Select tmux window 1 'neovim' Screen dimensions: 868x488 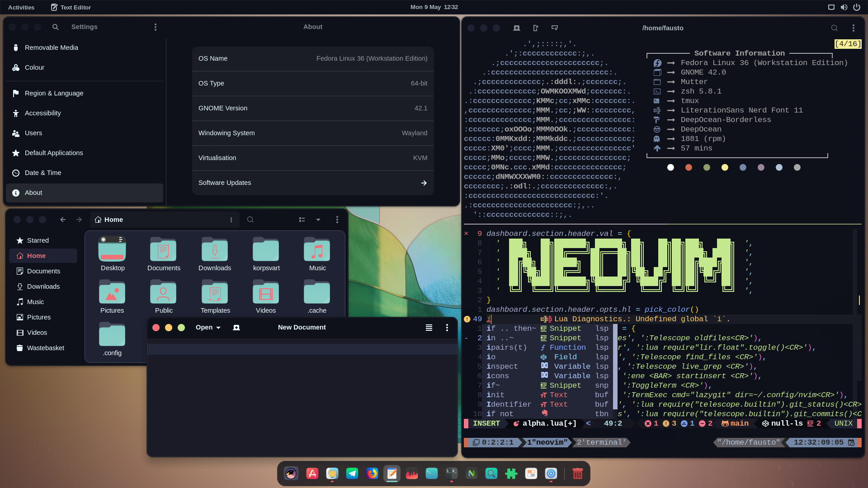pyautogui.click(x=547, y=442)
